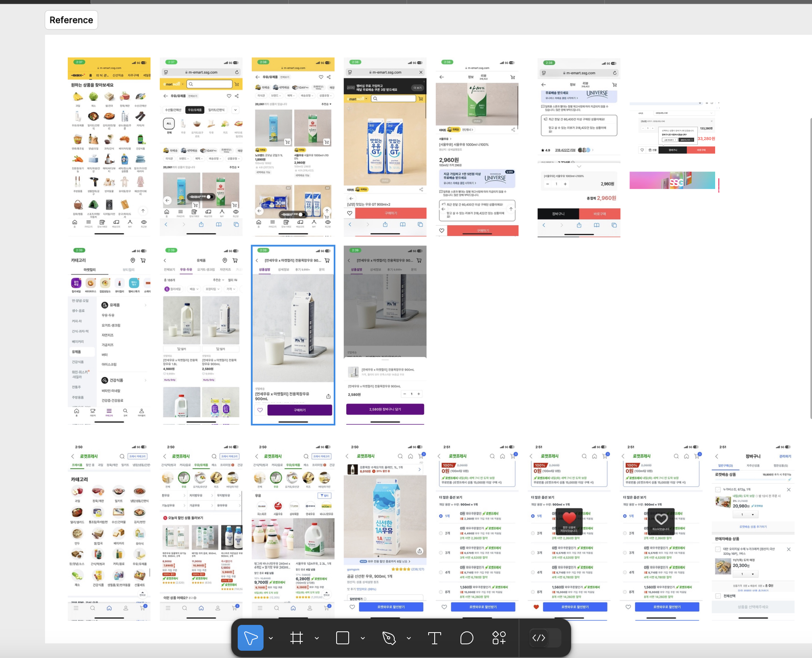
Task: Expand the Frame tool options arrow
Action: pyautogui.click(x=317, y=638)
